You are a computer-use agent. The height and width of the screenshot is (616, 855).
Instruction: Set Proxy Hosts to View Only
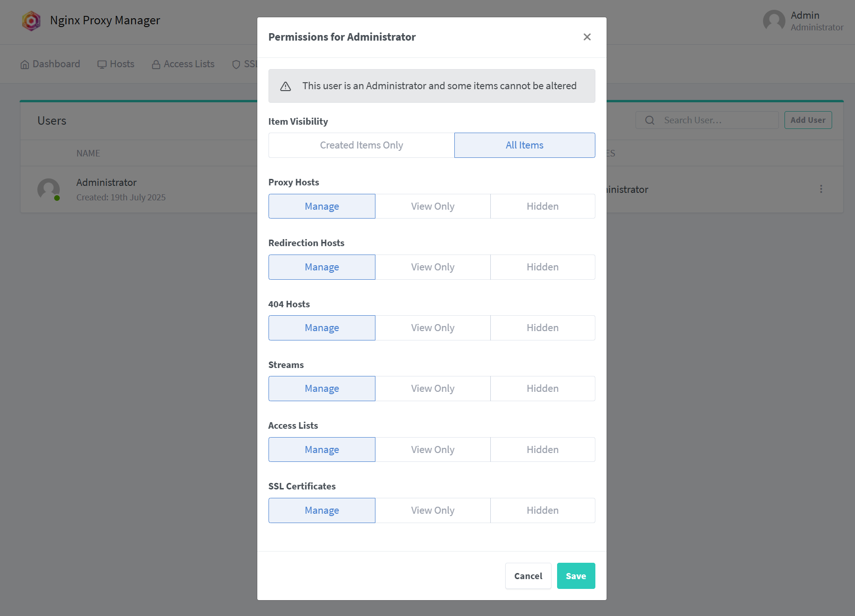432,206
